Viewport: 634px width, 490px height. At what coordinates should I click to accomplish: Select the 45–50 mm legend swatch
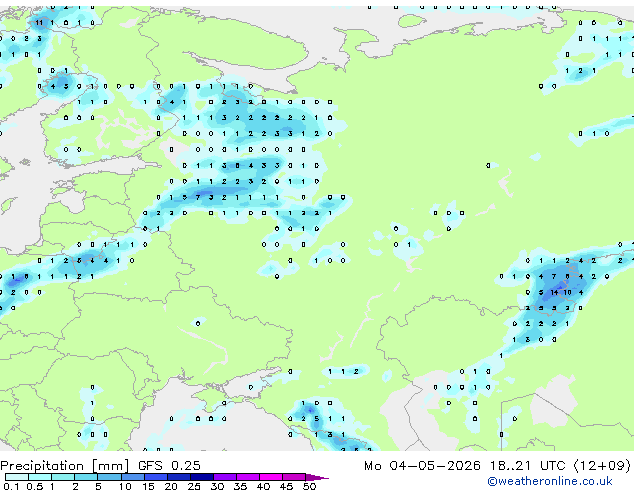coord(294,477)
